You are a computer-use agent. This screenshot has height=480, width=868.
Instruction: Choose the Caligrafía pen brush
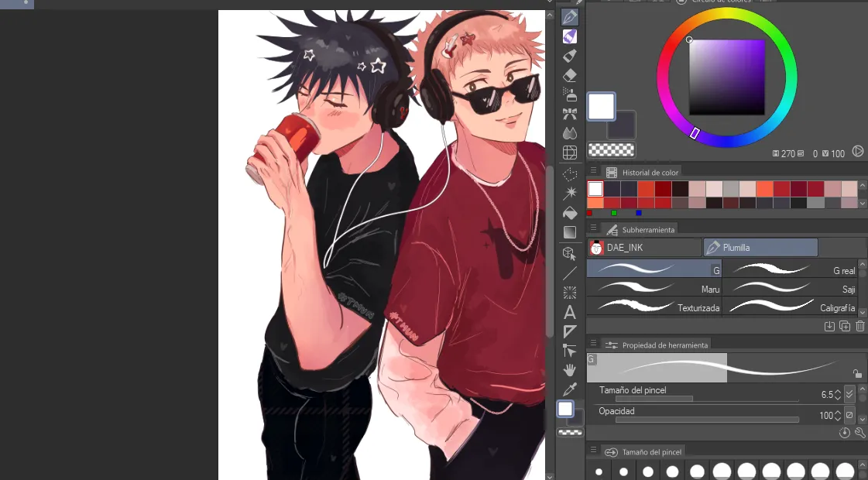pyautogui.click(x=790, y=307)
